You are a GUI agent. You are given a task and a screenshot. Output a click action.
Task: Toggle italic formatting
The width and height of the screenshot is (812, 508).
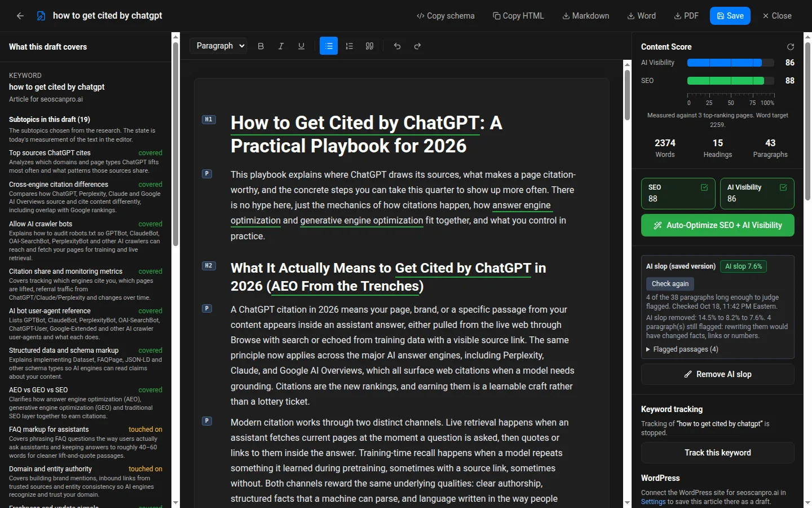281,46
